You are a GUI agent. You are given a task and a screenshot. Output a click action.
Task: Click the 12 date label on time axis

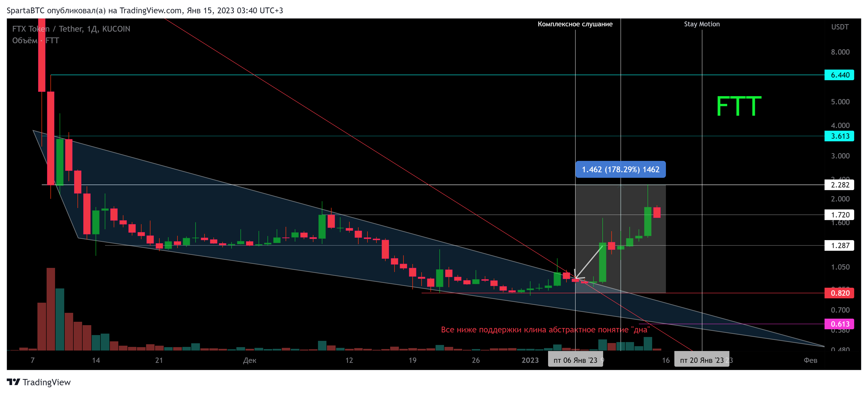(x=349, y=360)
